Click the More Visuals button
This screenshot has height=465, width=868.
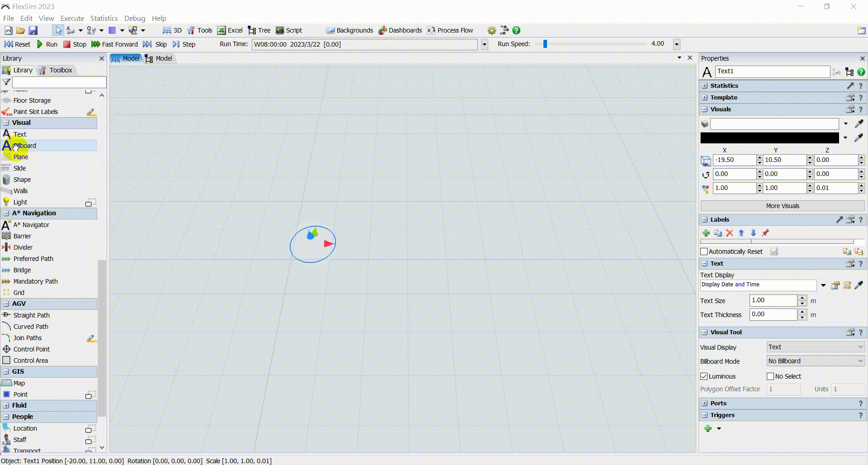coord(782,206)
